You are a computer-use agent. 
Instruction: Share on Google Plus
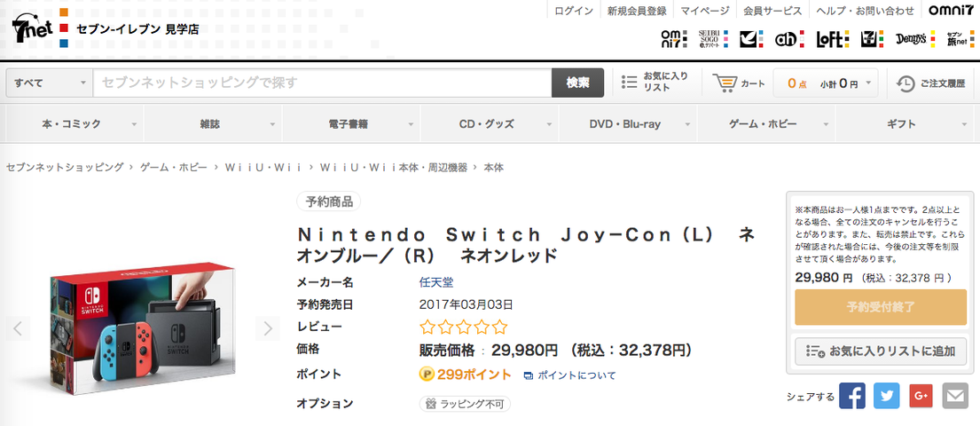(921, 396)
